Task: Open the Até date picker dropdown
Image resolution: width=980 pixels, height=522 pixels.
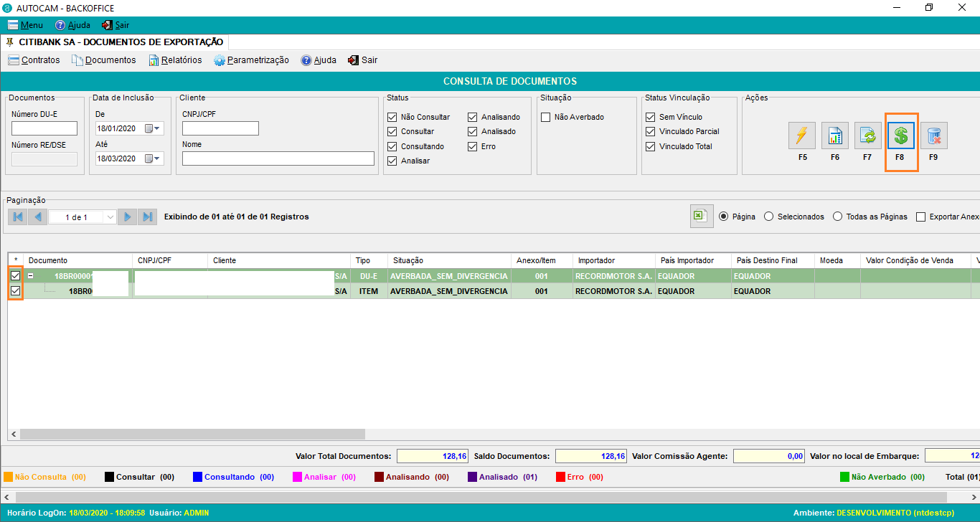Action: pos(153,158)
